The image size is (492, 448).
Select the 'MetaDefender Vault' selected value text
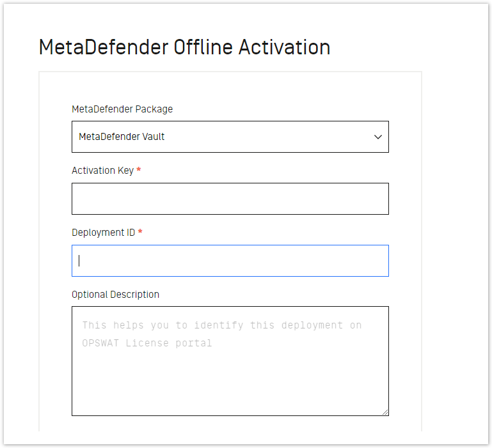pyautogui.click(x=122, y=137)
